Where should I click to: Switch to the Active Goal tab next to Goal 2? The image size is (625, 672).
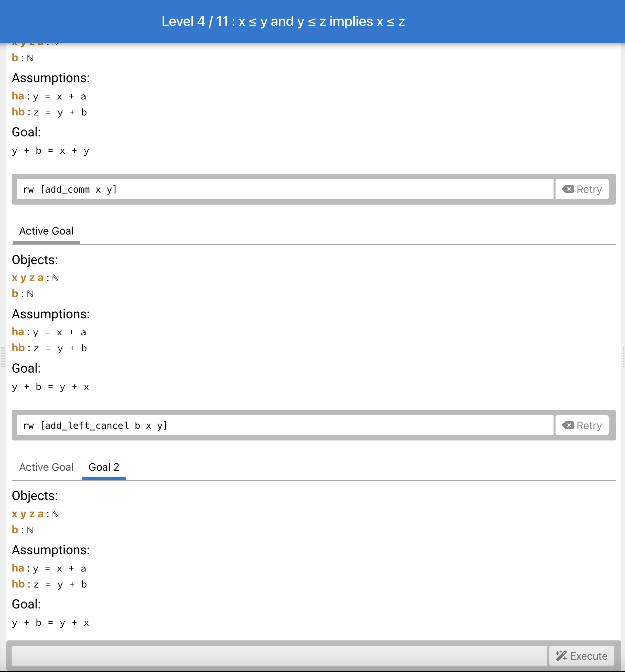46,467
